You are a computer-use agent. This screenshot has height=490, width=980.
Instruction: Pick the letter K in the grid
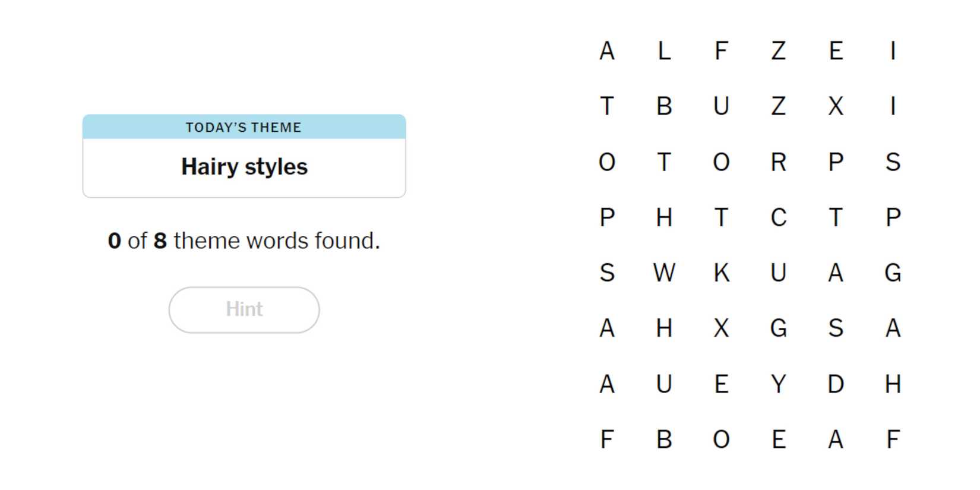[x=721, y=273]
